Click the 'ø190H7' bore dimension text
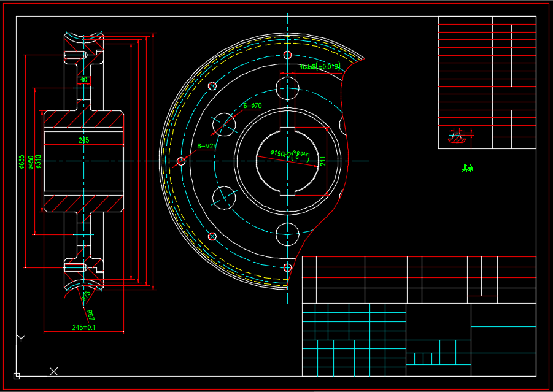 (280, 153)
